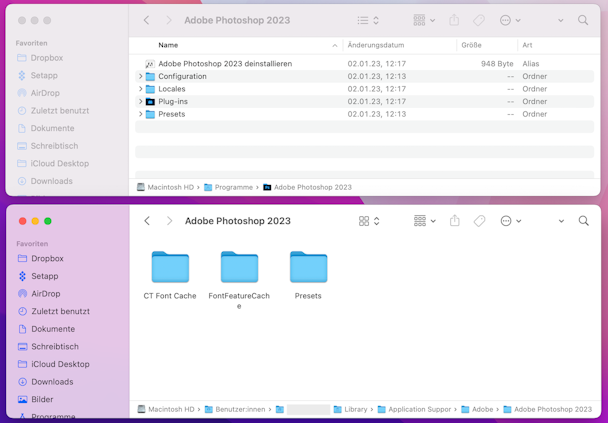The height and width of the screenshot is (423, 608).
Task: Go back in top Finder window
Action: tap(147, 20)
